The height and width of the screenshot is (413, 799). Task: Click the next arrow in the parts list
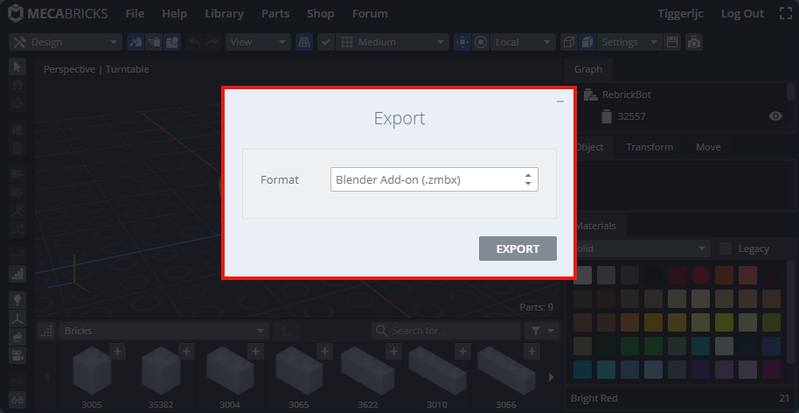tap(551, 377)
